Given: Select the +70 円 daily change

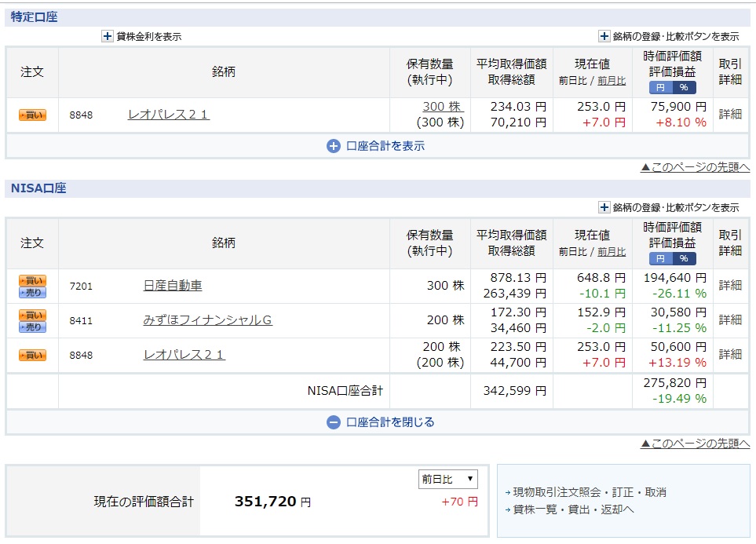Looking at the screenshot, I should coord(459,502).
